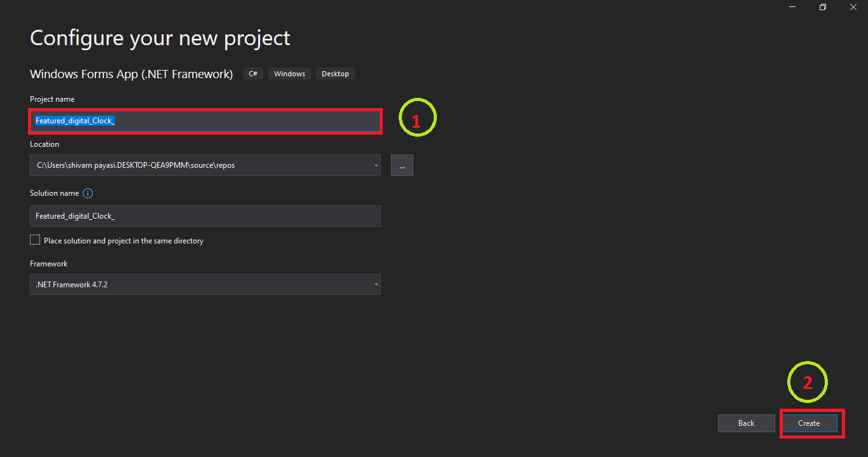Enable placing solution and project in same directory

pyautogui.click(x=35, y=240)
